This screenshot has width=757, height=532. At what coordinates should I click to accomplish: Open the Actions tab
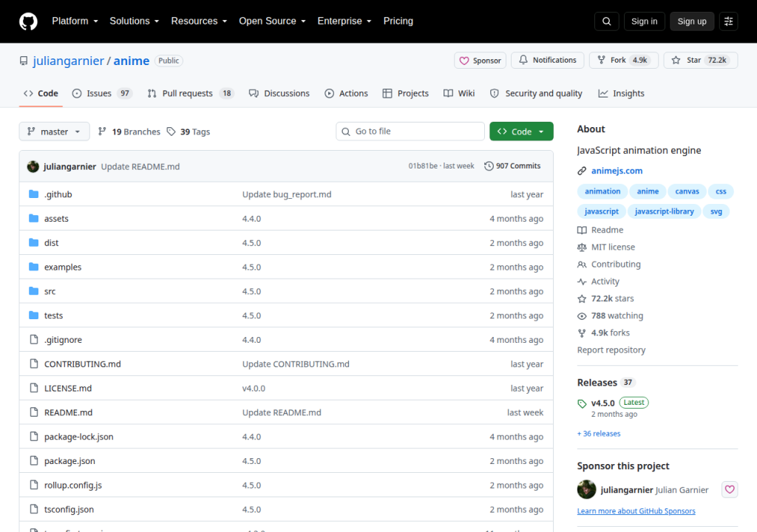tap(346, 94)
